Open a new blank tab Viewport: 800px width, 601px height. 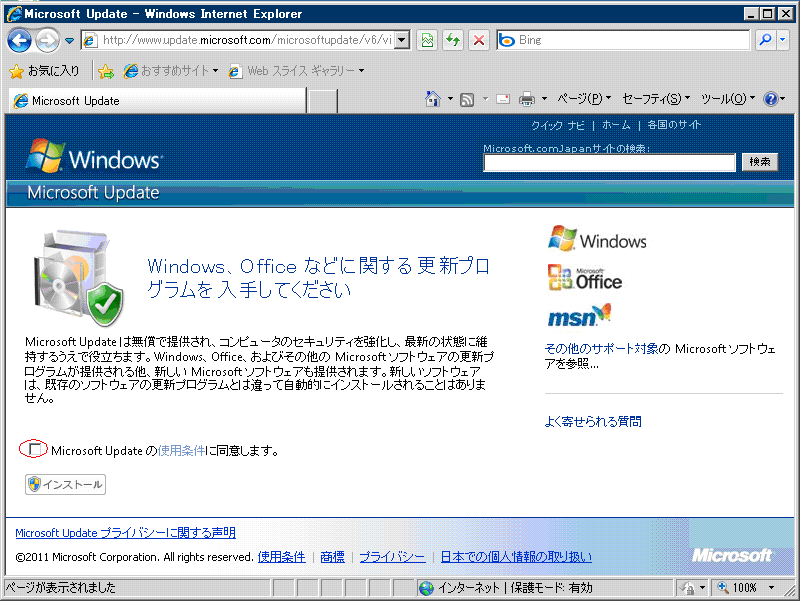click(x=323, y=101)
